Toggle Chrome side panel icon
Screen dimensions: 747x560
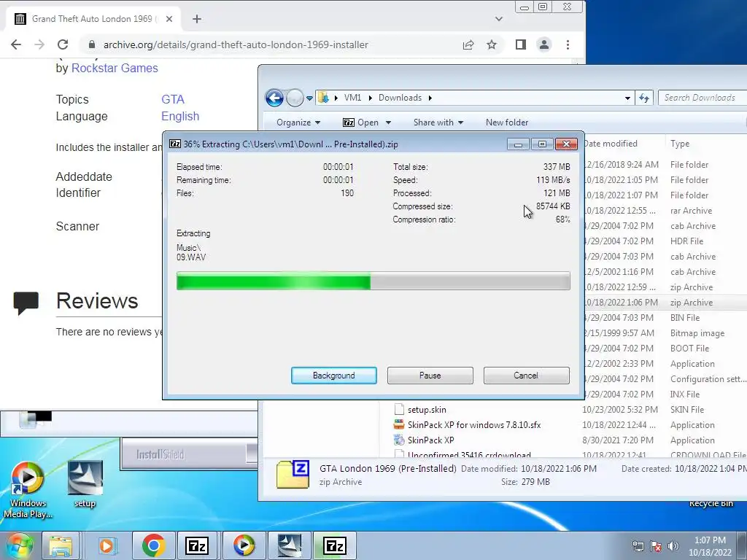520,44
